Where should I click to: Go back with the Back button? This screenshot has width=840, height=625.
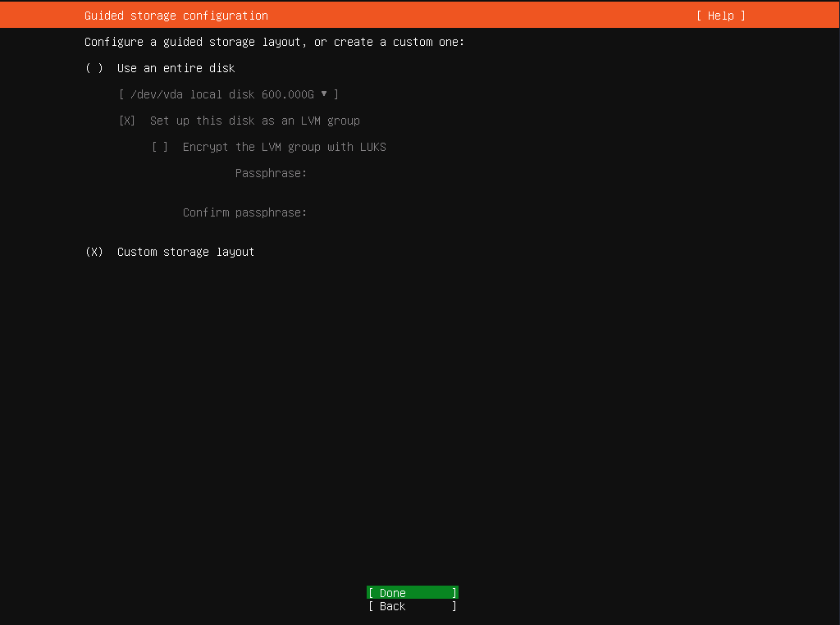pos(412,606)
